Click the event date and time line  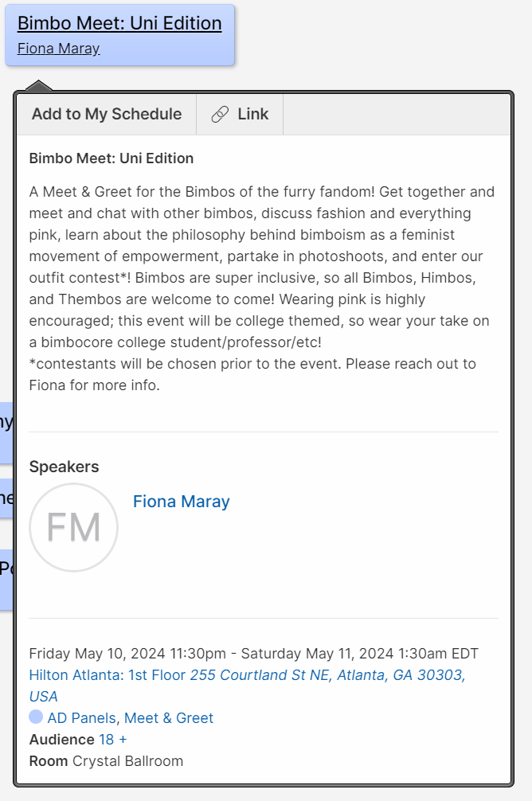[x=253, y=654]
